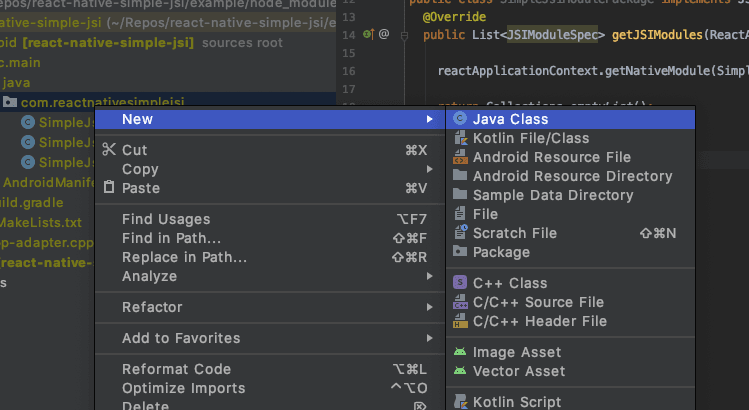Click the C/C++ Source File icon
The height and width of the screenshot is (410, 749).
pyautogui.click(x=460, y=302)
